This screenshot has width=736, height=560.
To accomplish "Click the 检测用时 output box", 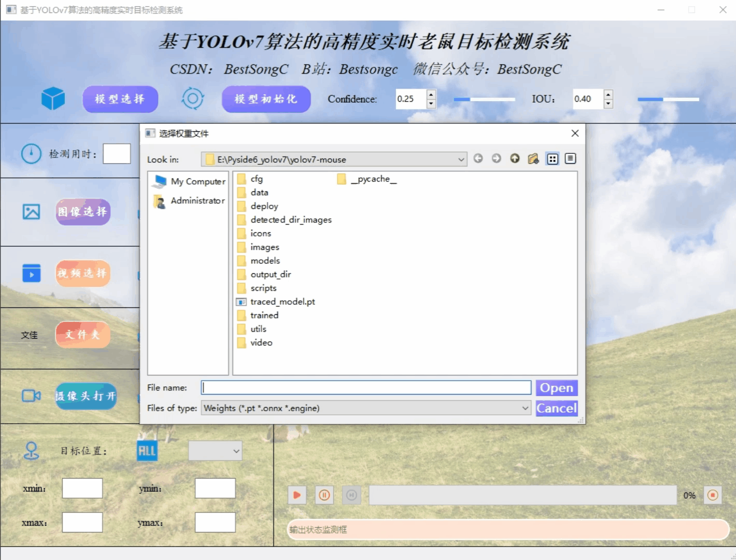I will point(117,154).
